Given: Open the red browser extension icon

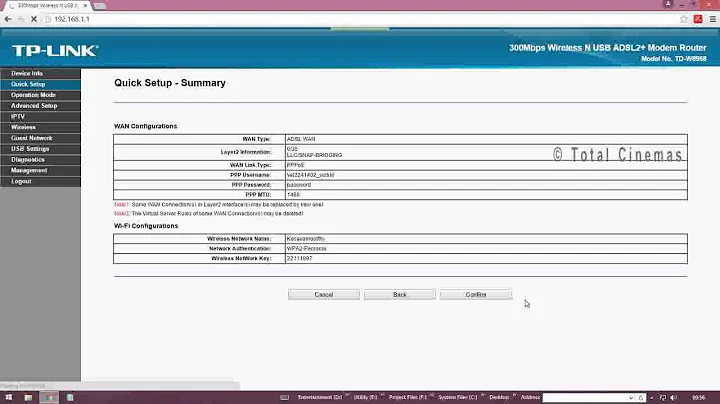Looking at the screenshot, I should 698,19.
